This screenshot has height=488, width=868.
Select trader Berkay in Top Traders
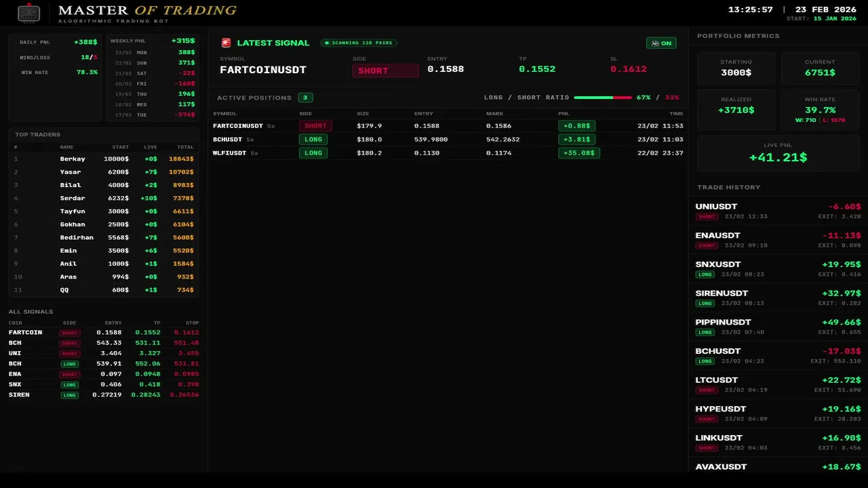(104, 159)
